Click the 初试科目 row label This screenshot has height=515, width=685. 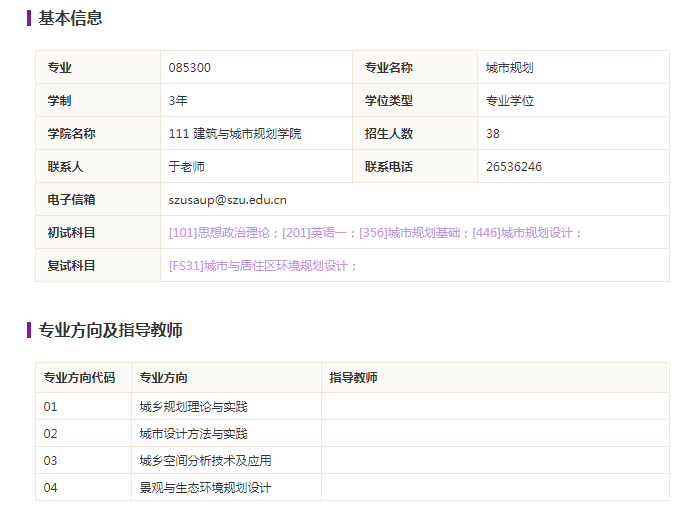click(x=71, y=233)
